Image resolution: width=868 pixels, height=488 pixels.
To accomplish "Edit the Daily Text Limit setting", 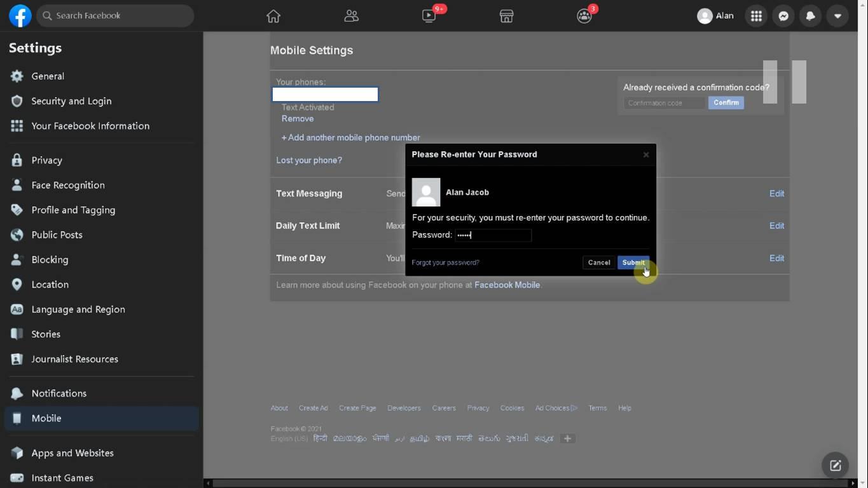I will (x=776, y=226).
